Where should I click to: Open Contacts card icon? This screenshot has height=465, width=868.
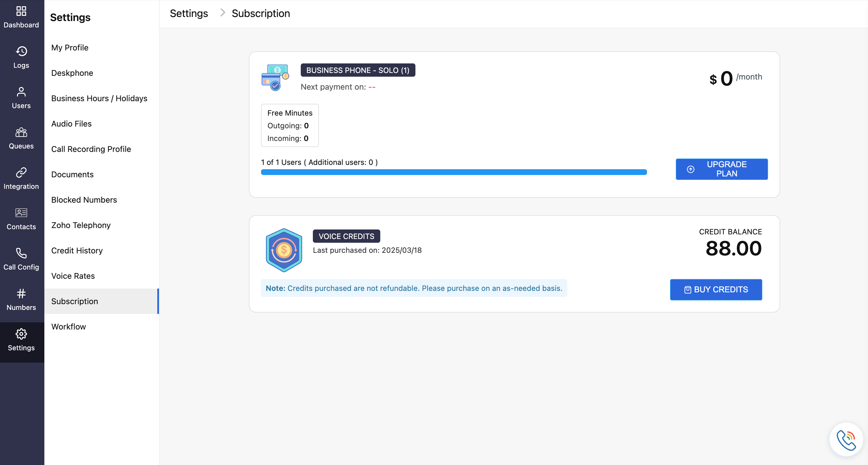coord(21,213)
